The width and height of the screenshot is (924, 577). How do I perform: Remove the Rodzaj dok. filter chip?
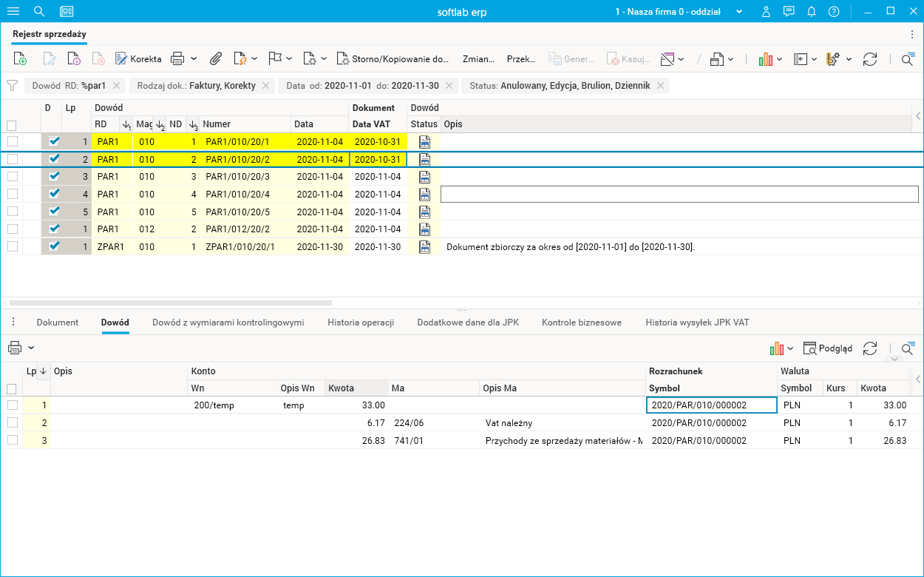click(265, 86)
